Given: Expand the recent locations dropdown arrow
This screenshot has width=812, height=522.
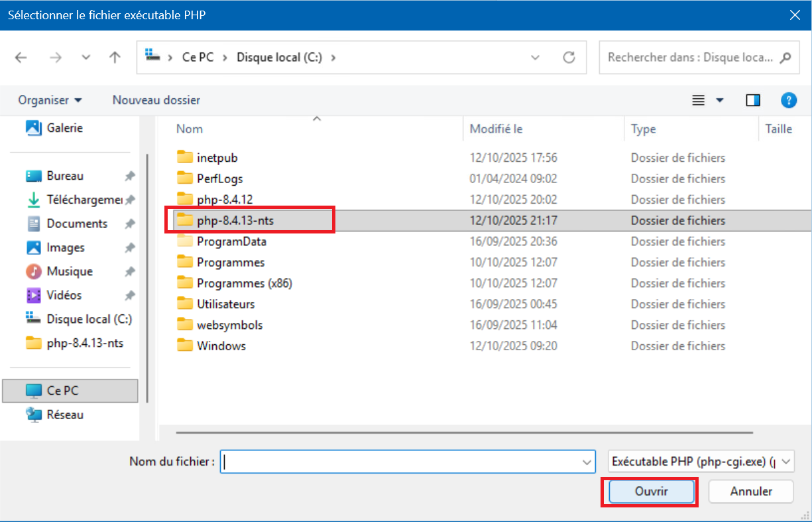Looking at the screenshot, I should 86,58.
